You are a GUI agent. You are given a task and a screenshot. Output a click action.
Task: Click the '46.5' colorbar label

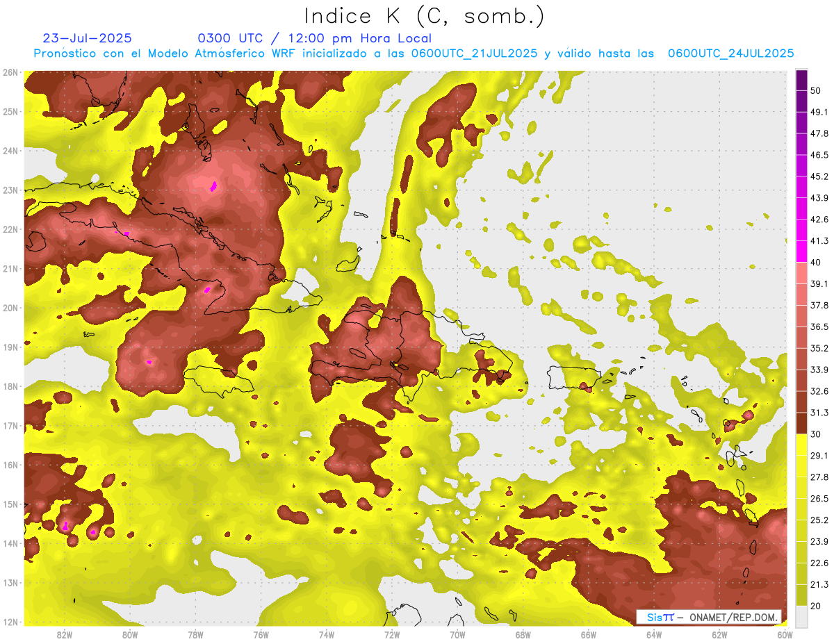coord(819,155)
